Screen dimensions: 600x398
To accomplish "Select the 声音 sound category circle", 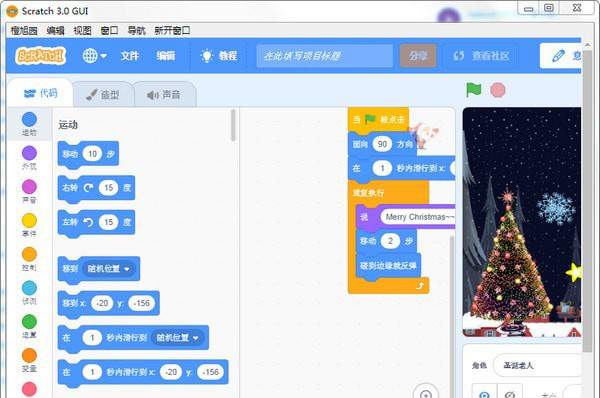I will click(29, 187).
